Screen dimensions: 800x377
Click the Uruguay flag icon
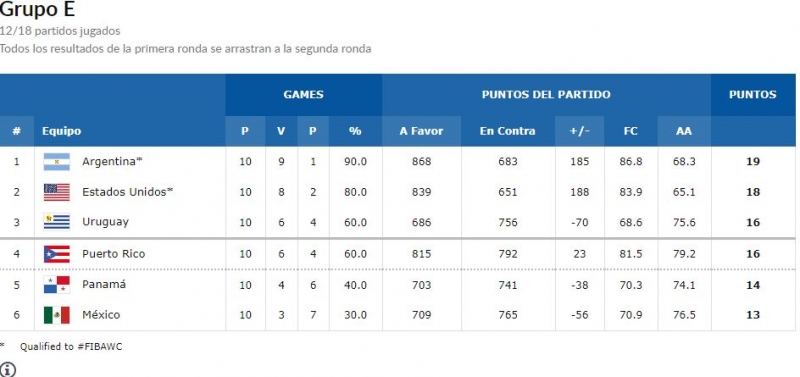coord(57,222)
